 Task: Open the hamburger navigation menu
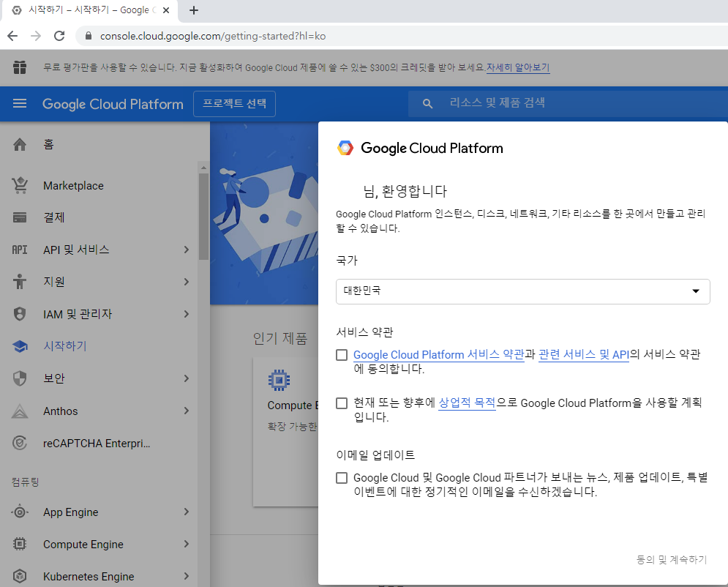(x=20, y=103)
